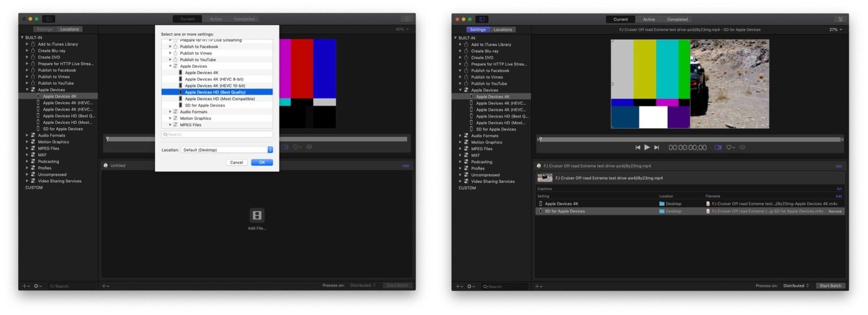The width and height of the screenshot is (868, 315).
Task: Click Cancel in the settings dialog
Action: click(x=237, y=162)
